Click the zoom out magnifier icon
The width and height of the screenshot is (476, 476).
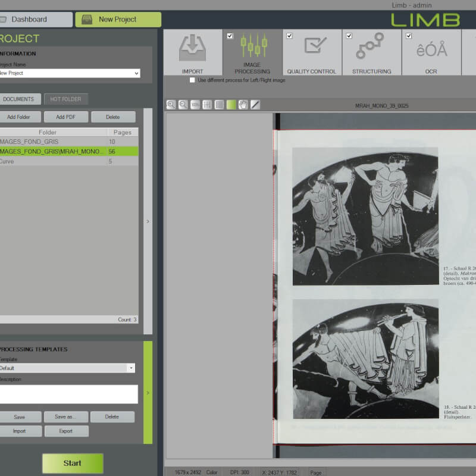(x=183, y=105)
